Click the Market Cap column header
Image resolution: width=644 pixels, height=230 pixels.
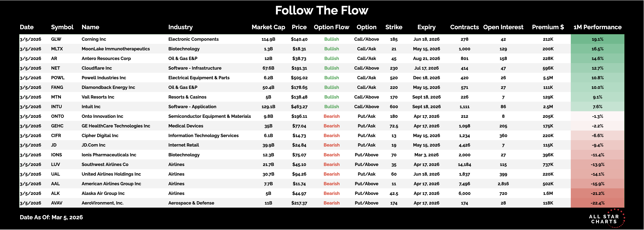pos(268,27)
